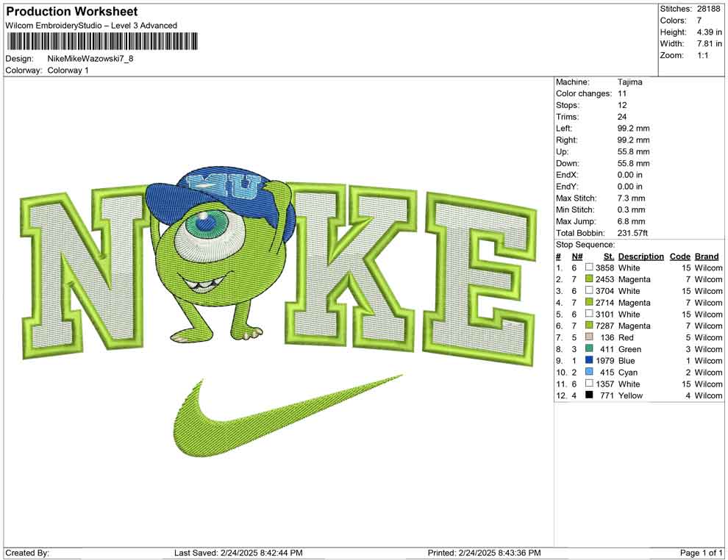This screenshot has width=728, height=560.
Task: Click the 'Page 1 of 1' footer text
Action: pos(701,553)
